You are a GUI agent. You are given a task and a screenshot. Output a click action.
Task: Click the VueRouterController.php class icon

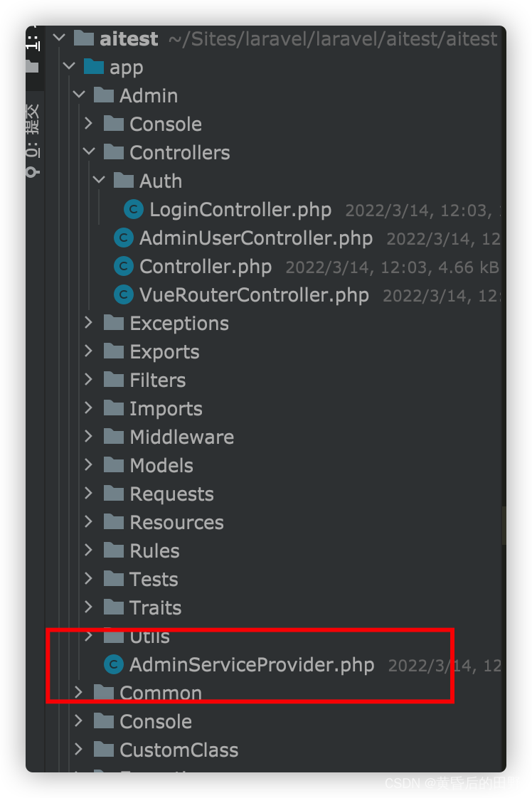(x=123, y=294)
